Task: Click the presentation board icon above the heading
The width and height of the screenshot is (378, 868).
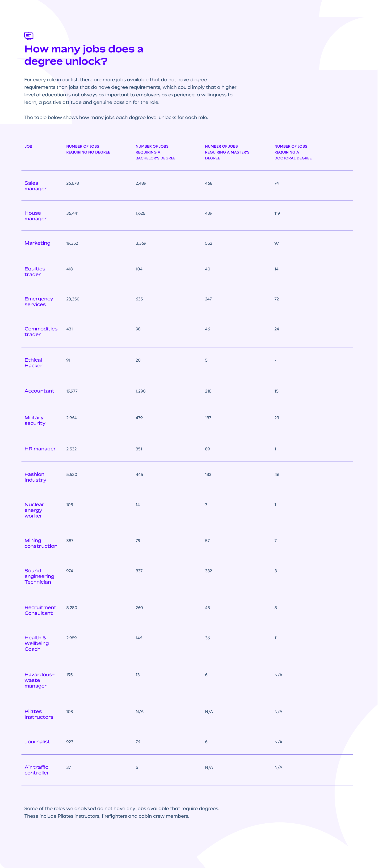Action: pyautogui.click(x=29, y=36)
